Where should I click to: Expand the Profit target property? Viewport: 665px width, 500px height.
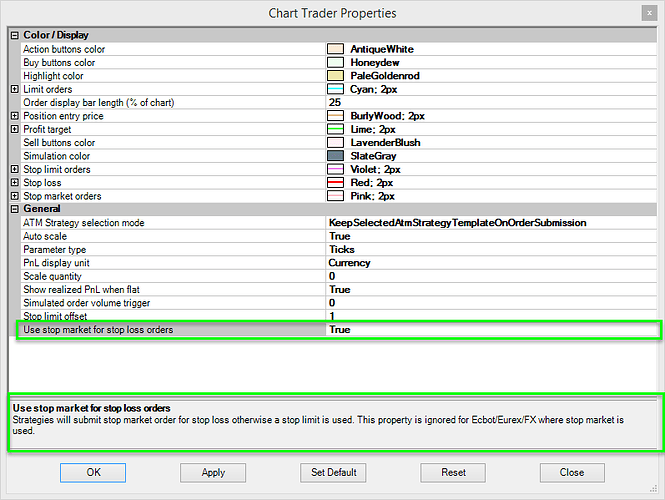click(x=14, y=129)
